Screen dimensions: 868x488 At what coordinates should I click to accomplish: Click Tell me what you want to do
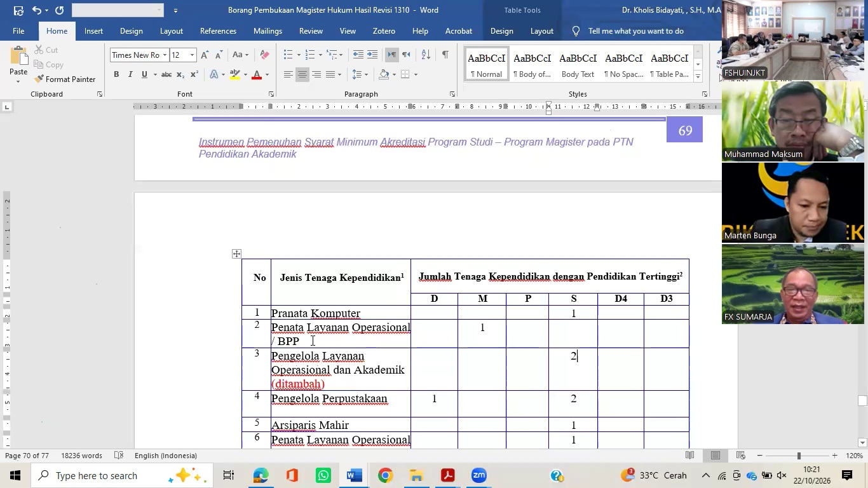[x=635, y=30]
